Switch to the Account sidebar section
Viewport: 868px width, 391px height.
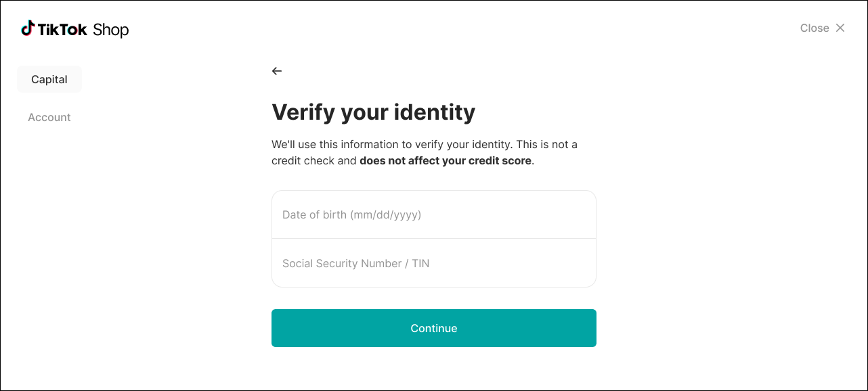[49, 117]
